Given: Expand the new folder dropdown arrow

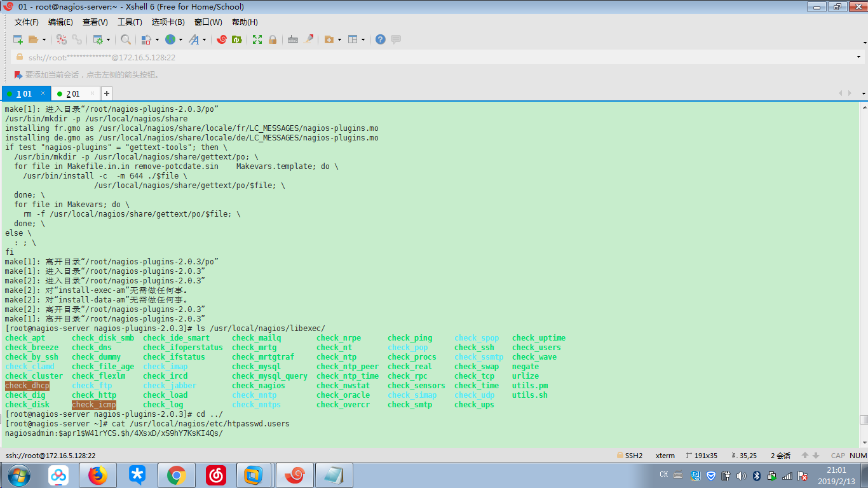Looking at the screenshot, I should click(339, 39).
